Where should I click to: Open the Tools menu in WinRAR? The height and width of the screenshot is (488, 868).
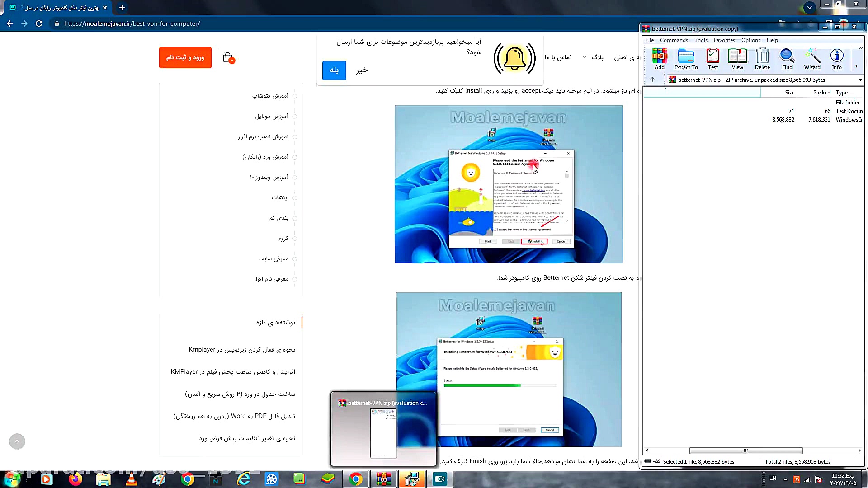point(701,40)
